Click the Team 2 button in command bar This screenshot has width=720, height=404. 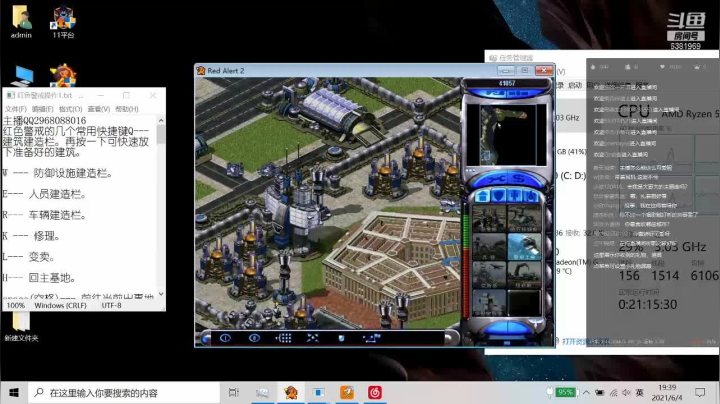pos(254,338)
